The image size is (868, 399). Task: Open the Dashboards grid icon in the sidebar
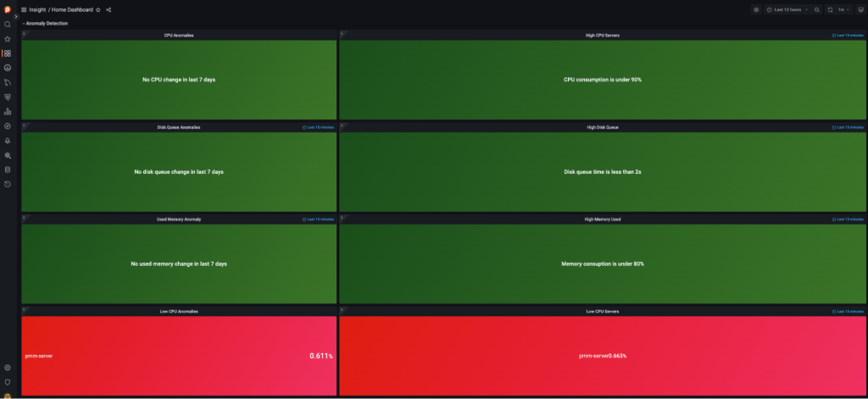[x=7, y=53]
